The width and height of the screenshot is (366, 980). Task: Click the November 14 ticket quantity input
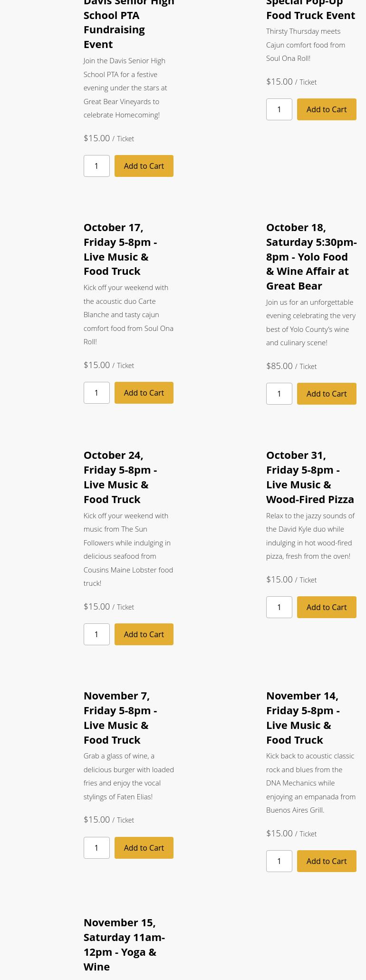click(x=279, y=861)
